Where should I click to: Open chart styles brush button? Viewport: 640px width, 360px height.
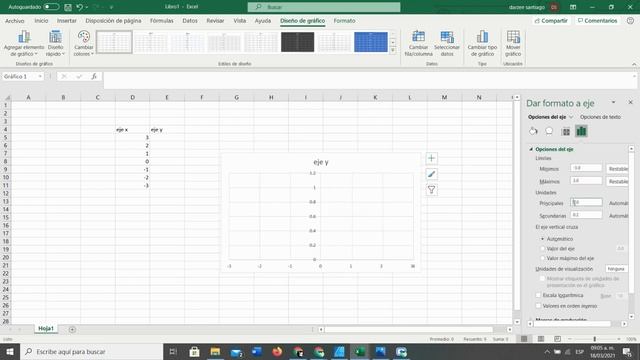click(x=431, y=174)
